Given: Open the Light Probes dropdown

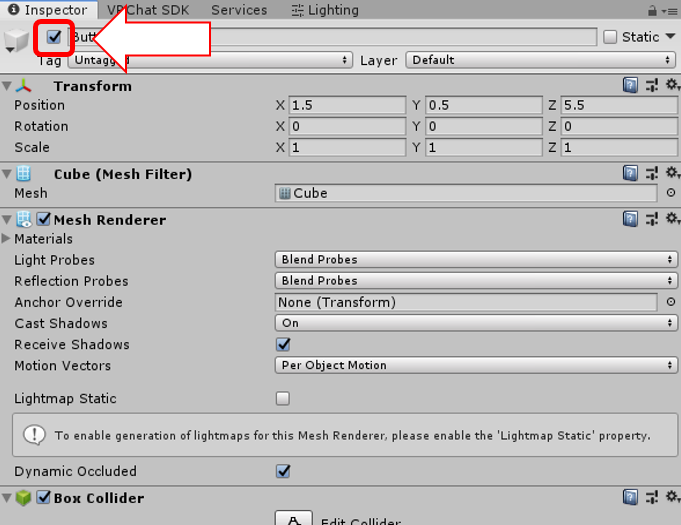Looking at the screenshot, I should click(x=476, y=260).
